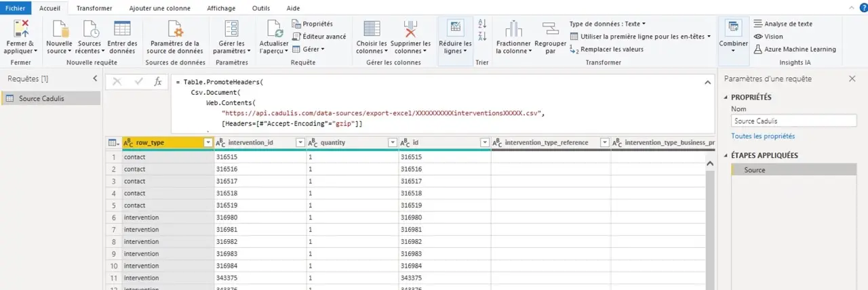Collapse the Requêtes pane

[95, 79]
